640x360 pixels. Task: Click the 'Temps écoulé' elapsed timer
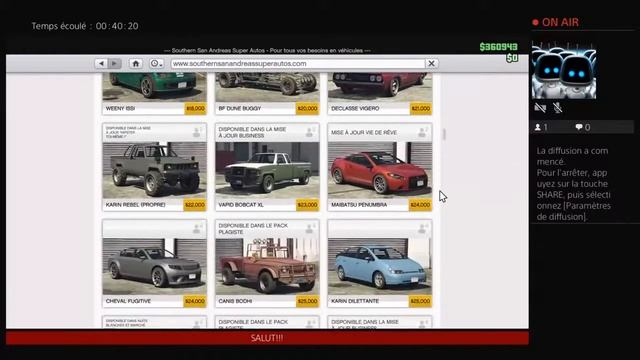pos(85,26)
